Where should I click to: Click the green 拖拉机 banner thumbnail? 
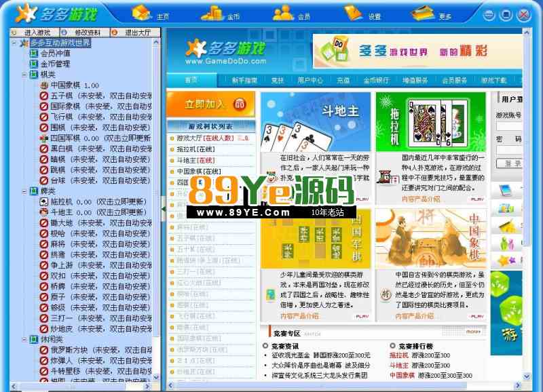(x=431, y=122)
